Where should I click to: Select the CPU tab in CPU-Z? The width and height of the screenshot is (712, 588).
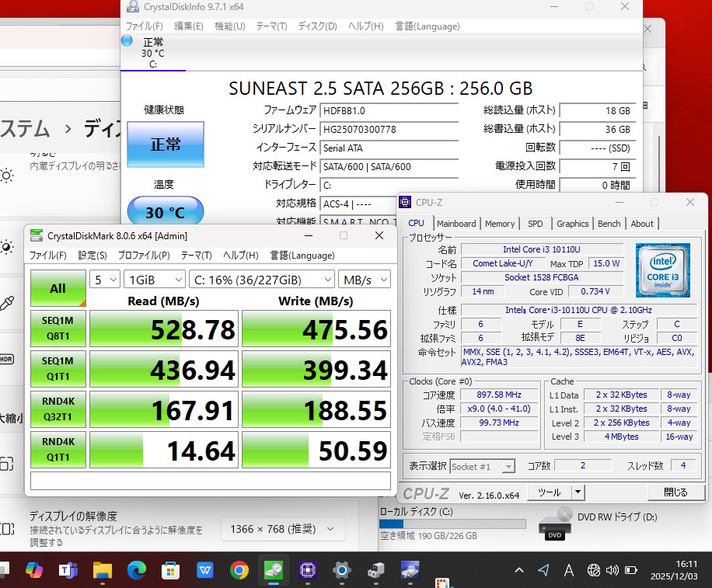coord(416,223)
